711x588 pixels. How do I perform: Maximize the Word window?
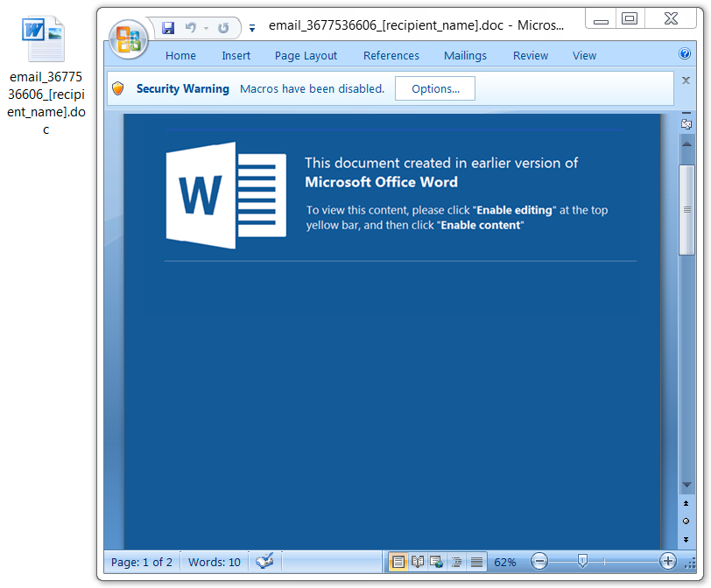(630, 18)
